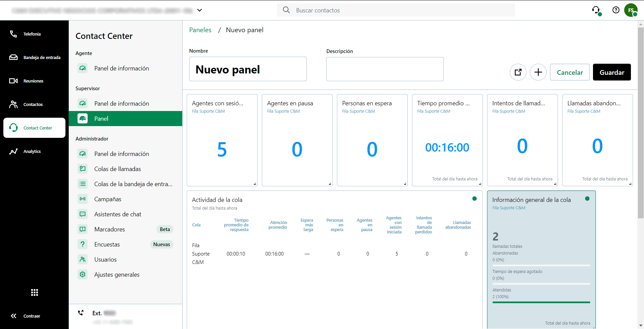Open the Paneles breadcrumb link
The image size is (644, 329).
200,30
